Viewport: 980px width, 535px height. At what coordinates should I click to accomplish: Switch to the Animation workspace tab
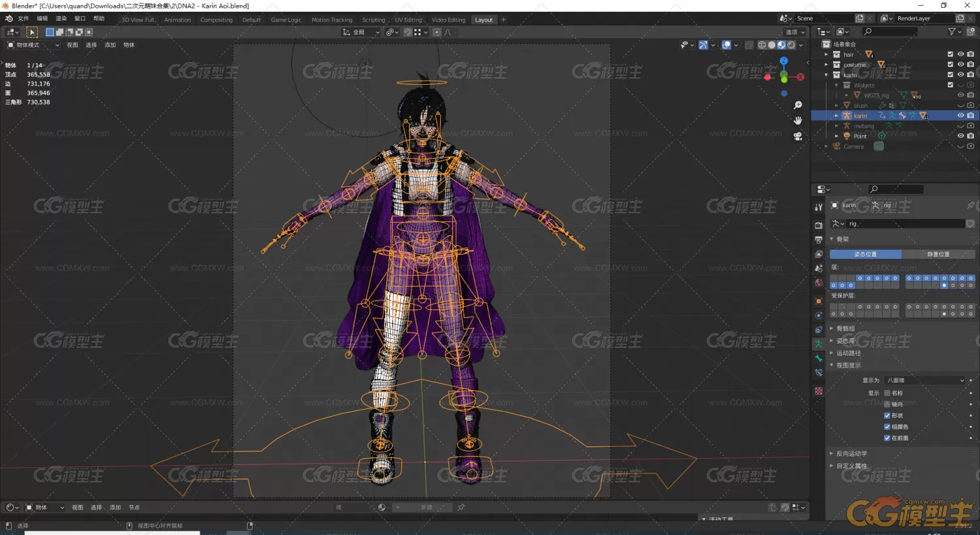tap(178, 20)
